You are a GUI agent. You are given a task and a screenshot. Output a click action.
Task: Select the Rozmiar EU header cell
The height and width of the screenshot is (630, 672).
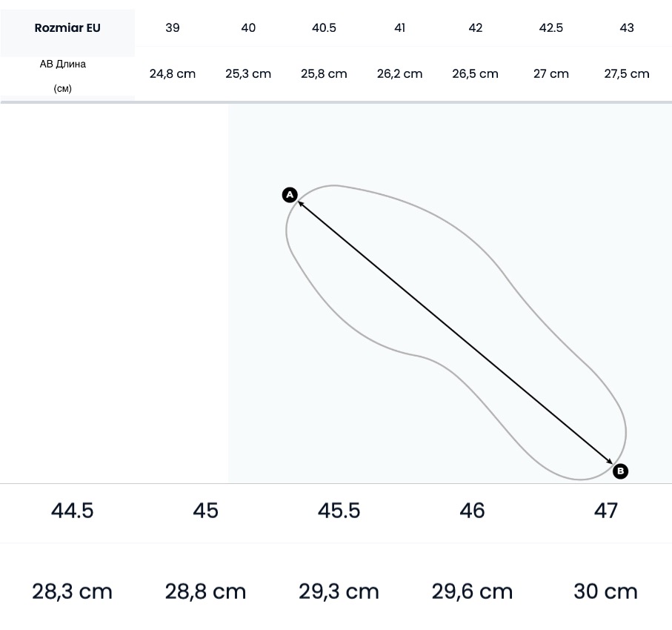pos(67,28)
